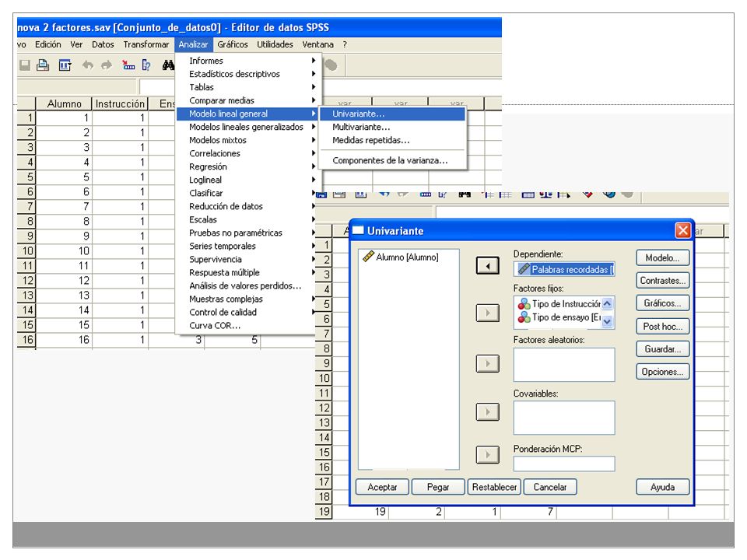Open the Modelo... options button
Viewport: 747px width, 560px height.
click(663, 258)
